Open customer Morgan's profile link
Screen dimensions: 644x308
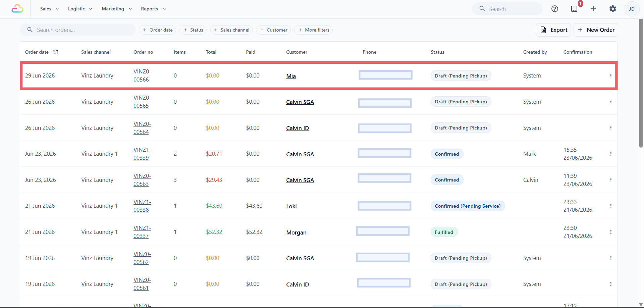tap(296, 233)
